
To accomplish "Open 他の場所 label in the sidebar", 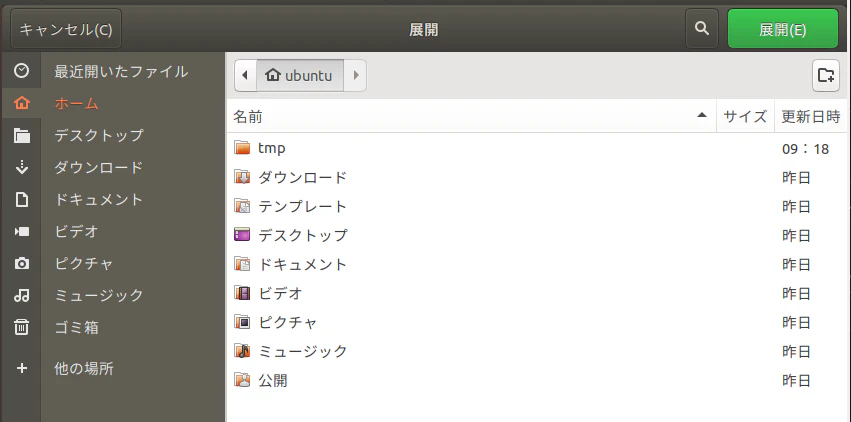I will [x=84, y=369].
